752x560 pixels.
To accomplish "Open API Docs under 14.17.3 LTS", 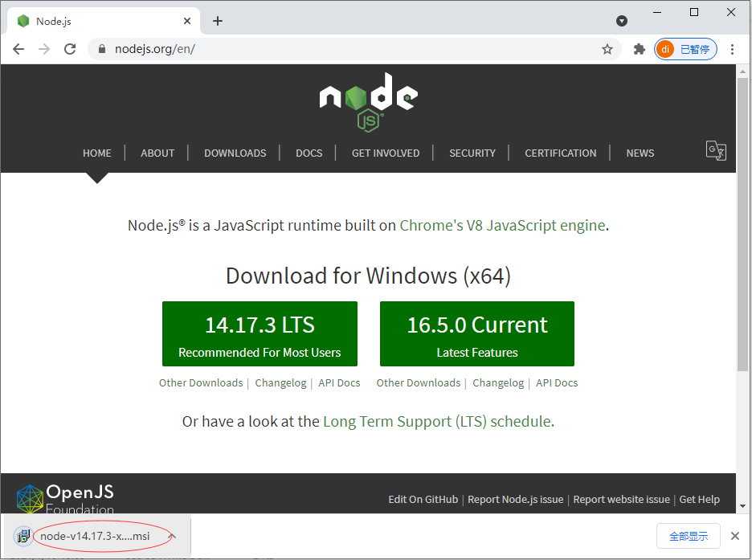I will coord(339,383).
